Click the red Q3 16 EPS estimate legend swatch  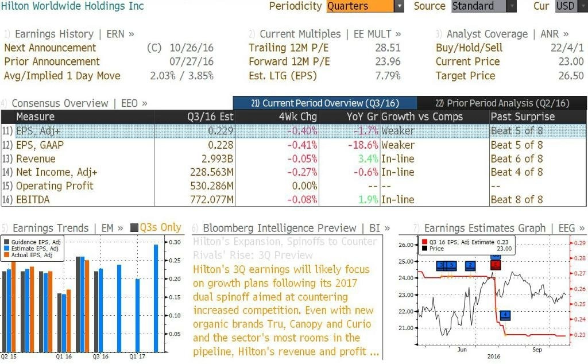(424, 242)
